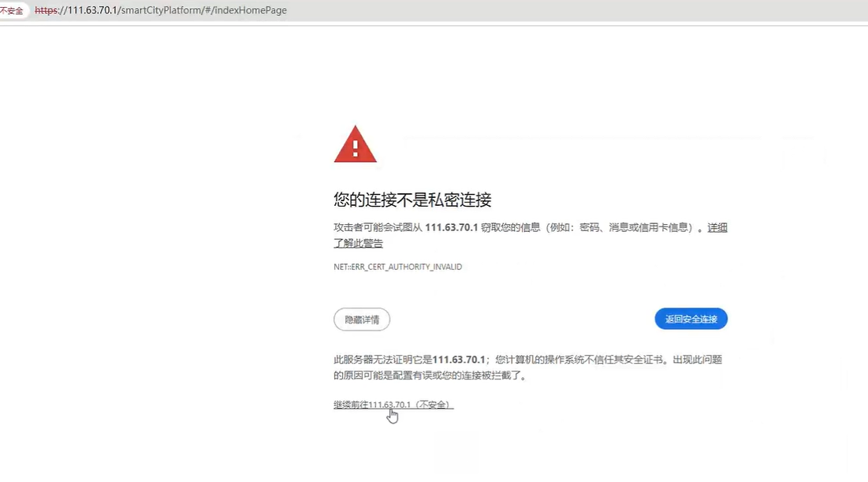Click the 不安全 security badge in address bar
This screenshot has height=482, width=868.
[14, 11]
